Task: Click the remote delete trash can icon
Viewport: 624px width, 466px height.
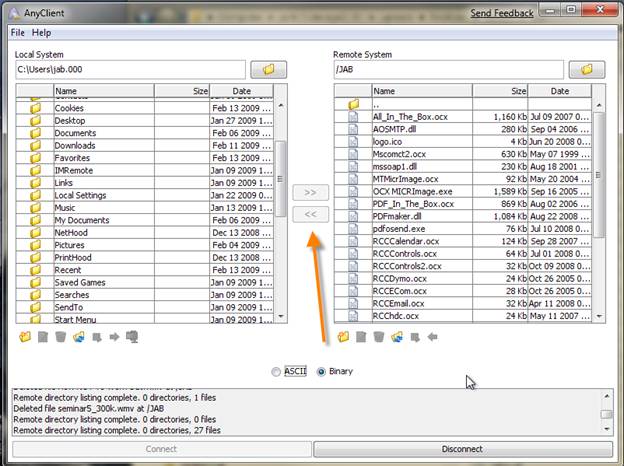Action: point(379,337)
